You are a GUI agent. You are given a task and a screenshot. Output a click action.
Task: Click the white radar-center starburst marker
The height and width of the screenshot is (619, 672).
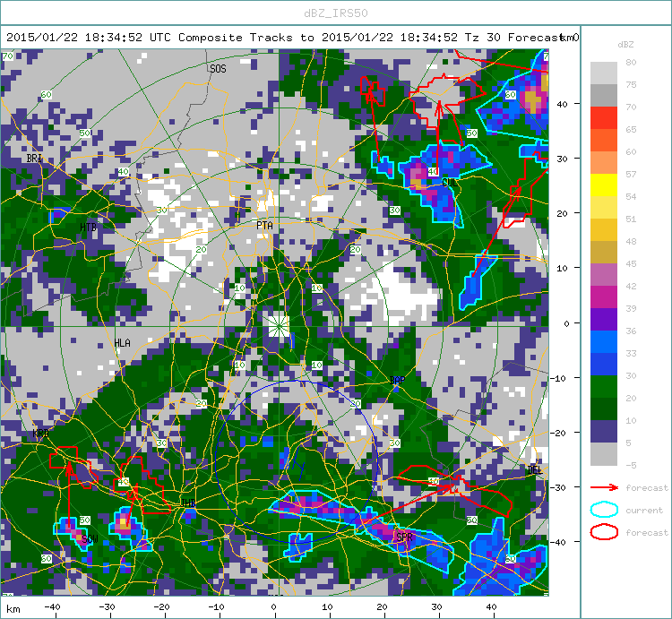point(279,326)
